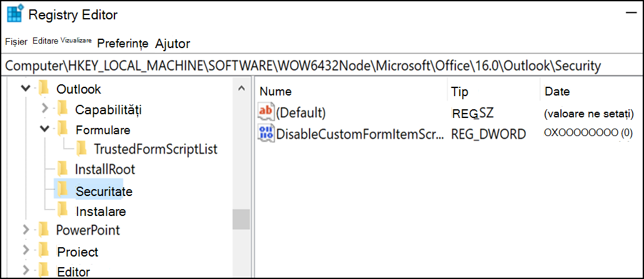Select the Securitate key label
The height and width of the screenshot is (279, 644).
point(104,191)
